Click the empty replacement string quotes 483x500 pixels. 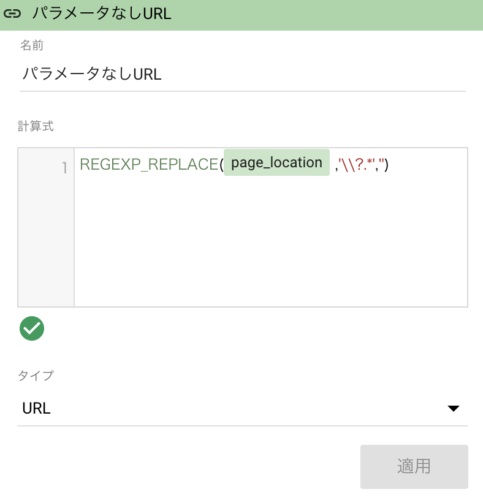(381, 162)
